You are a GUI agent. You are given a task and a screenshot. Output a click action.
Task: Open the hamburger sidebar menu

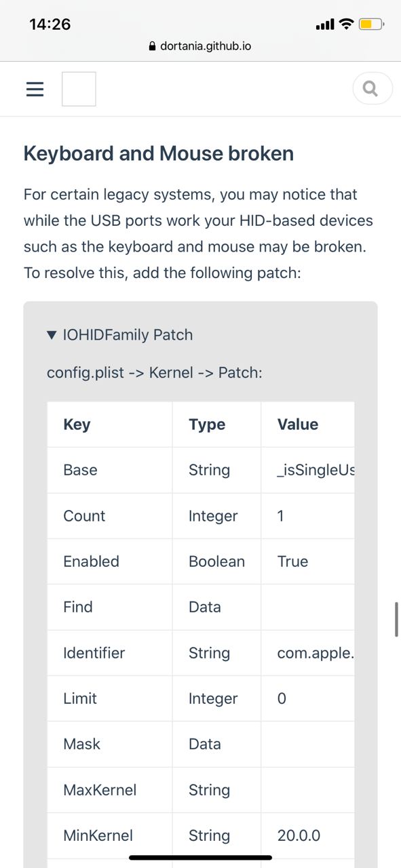pyautogui.click(x=35, y=89)
